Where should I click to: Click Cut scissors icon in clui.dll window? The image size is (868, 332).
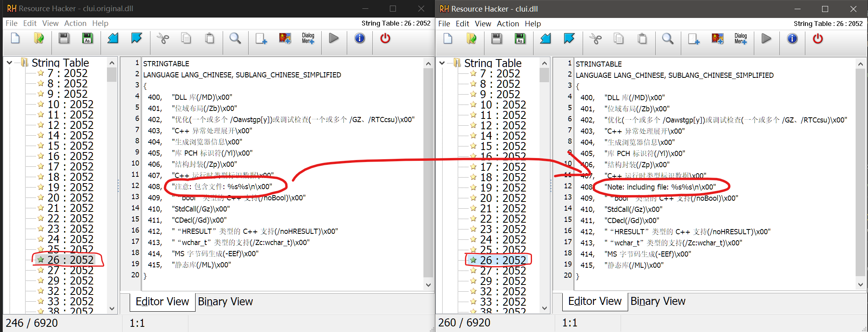(595, 39)
